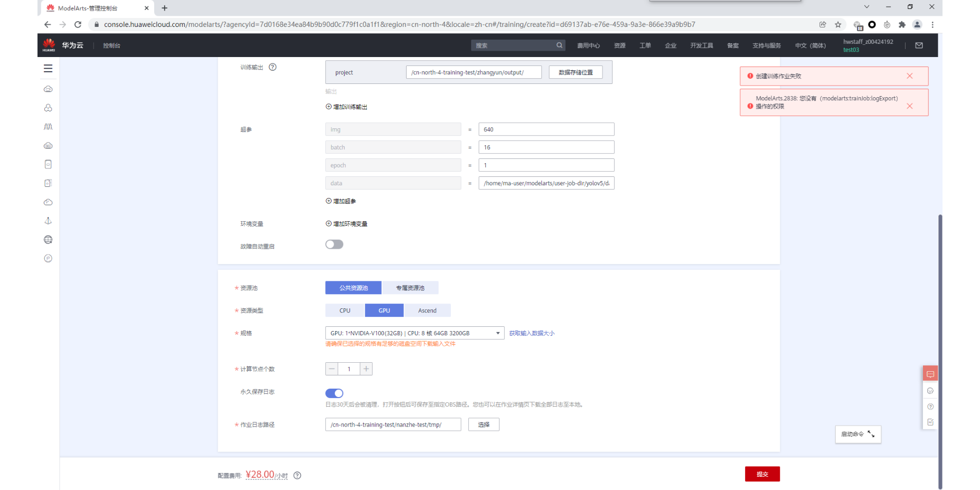The width and height of the screenshot is (980, 490).
Task: Reload the browser page
Action: (x=78, y=24)
